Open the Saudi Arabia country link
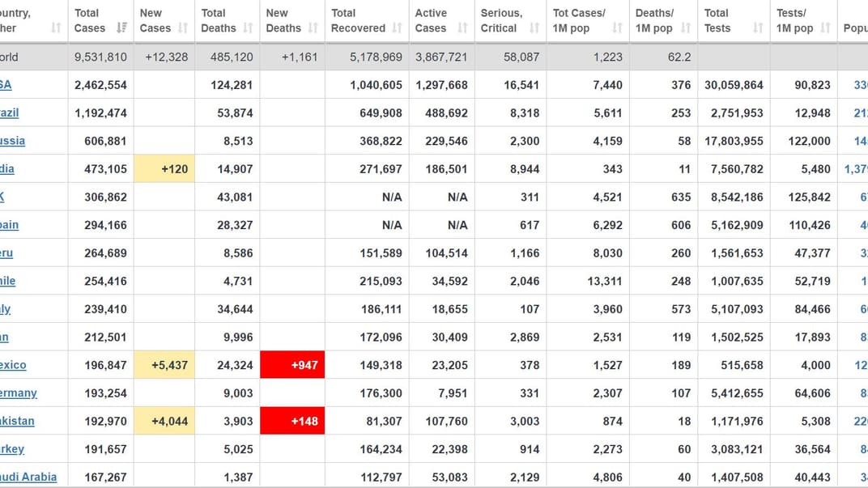The height and width of the screenshot is (488, 868). (x=28, y=477)
